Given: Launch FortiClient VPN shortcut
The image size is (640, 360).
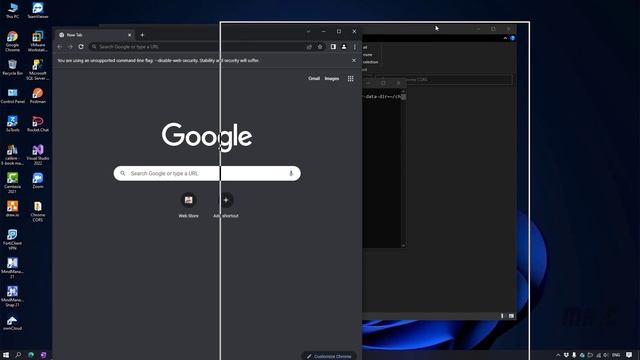Looking at the screenshot, I should point(12,239).
